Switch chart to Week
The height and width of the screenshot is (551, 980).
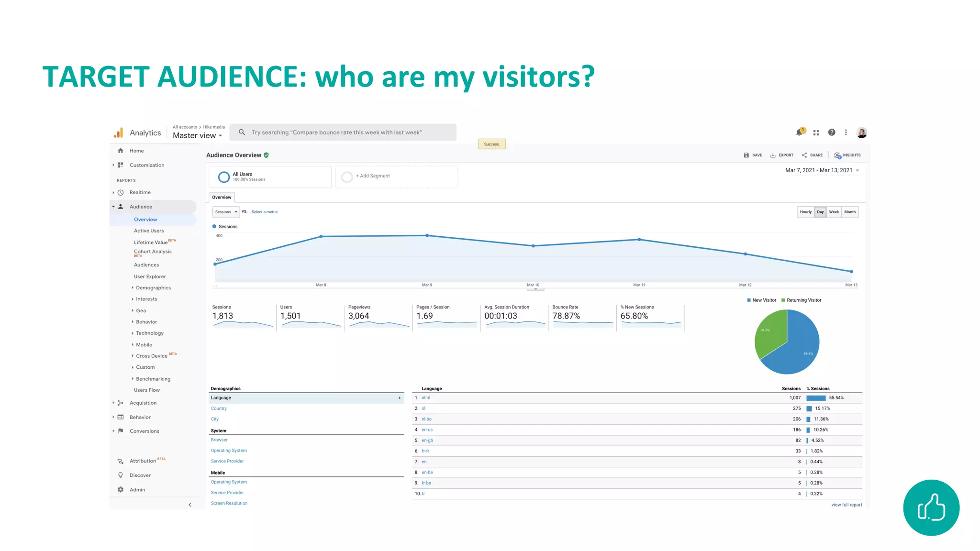pos(834,212)
